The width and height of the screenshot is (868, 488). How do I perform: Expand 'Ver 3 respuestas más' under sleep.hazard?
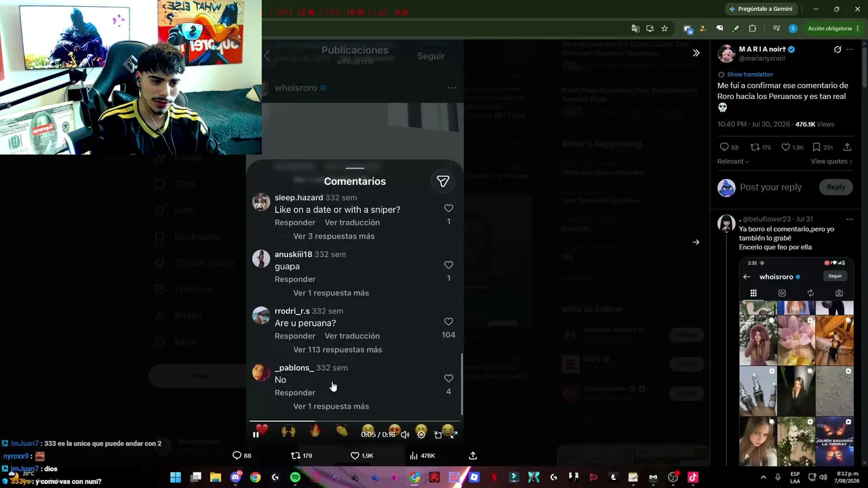(334, 237)
